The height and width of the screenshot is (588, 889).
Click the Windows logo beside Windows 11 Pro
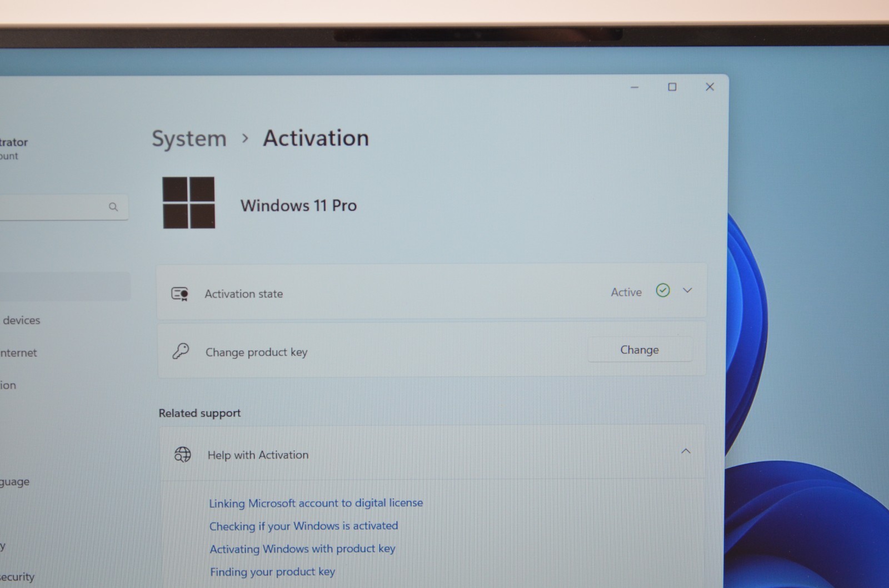(189, 203)
